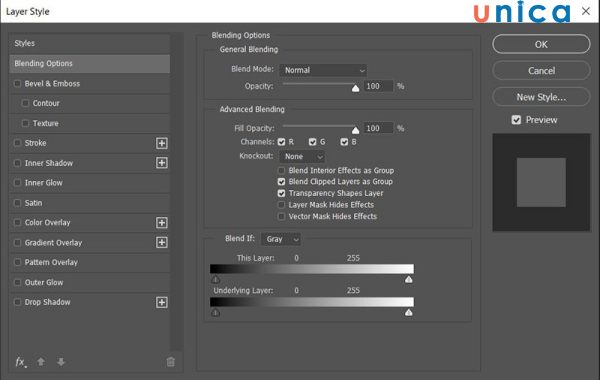Click This Layer white point handle
Screen dimensions: 600x380
point(409,279)
